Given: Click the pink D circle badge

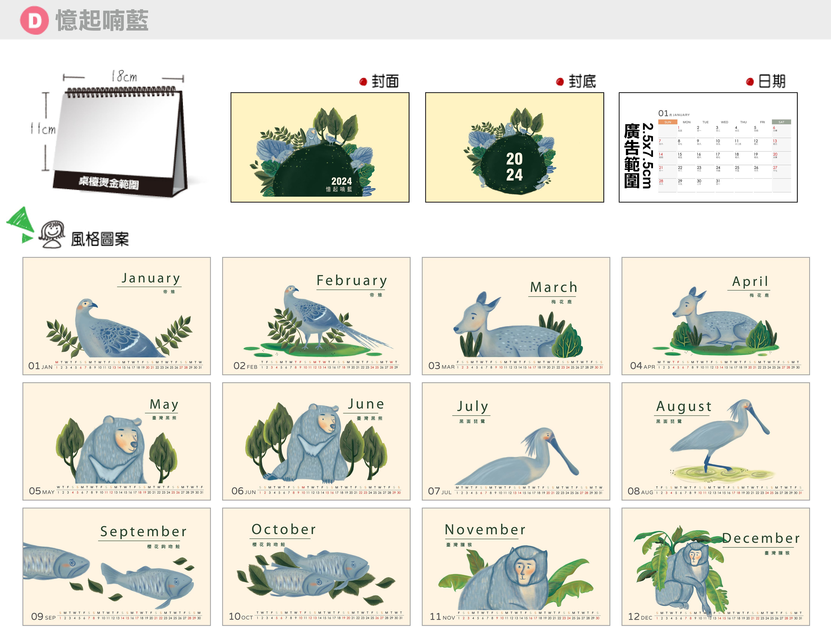Looking at the screenshot, I should tap(34, 20).
